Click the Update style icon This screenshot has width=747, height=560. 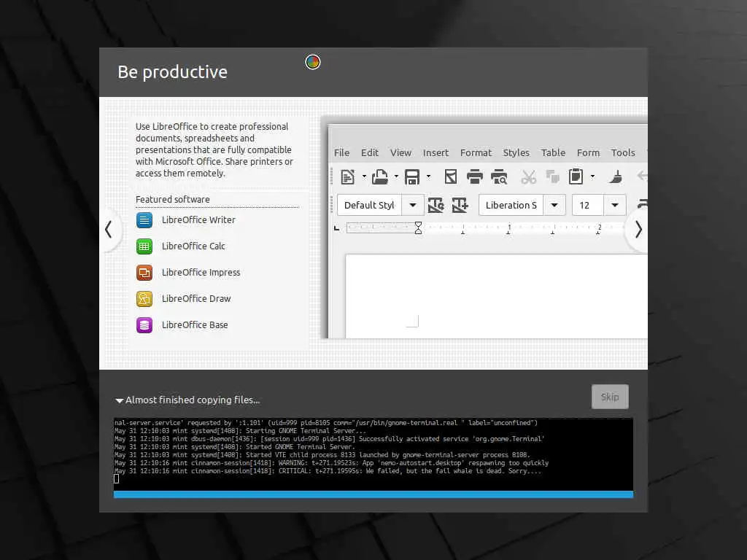click(436, 205)
